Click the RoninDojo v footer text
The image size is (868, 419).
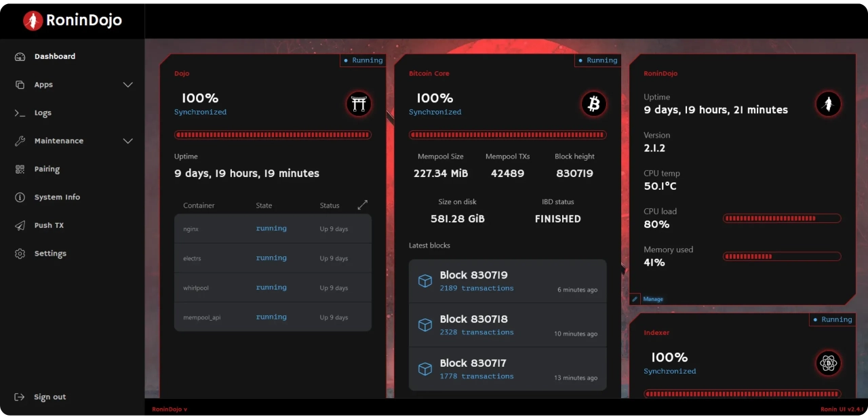click(170, 409)
